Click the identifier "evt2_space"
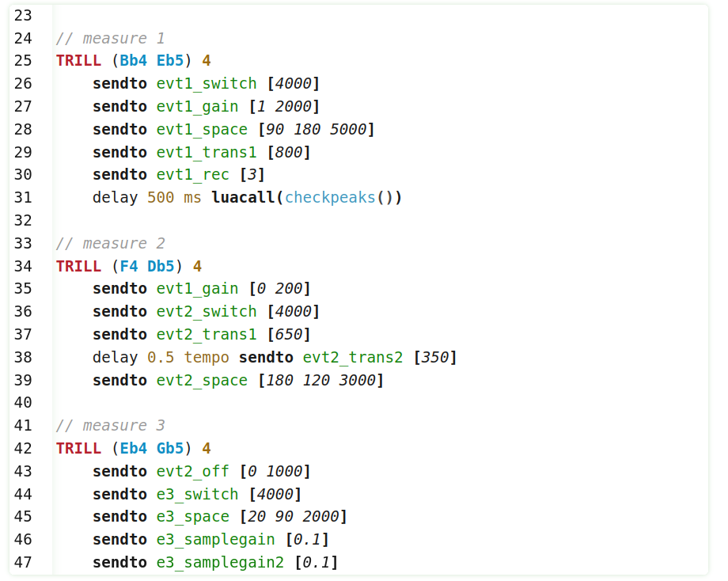 pyautogui.click(x=202, y=381)
